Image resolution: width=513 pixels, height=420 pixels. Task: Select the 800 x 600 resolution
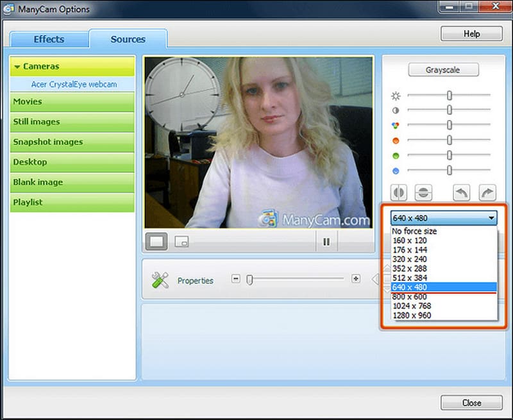[414, 297]
